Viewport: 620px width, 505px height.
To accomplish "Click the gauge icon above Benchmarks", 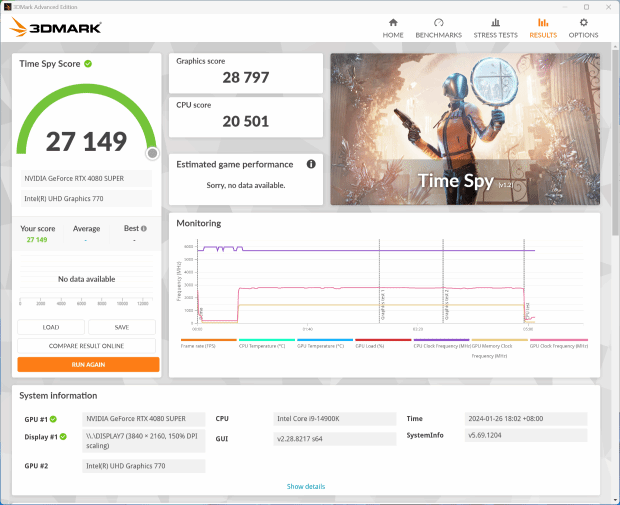I will 439,23.
